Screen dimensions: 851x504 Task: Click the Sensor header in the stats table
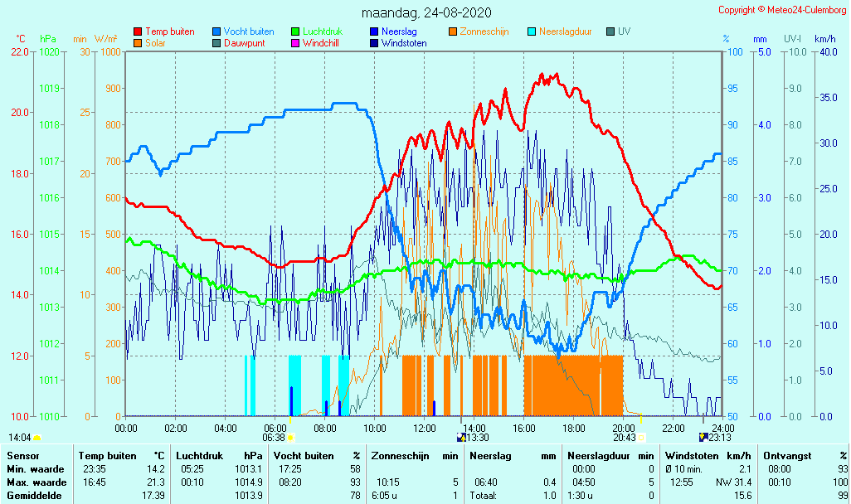tap(22, 456)
